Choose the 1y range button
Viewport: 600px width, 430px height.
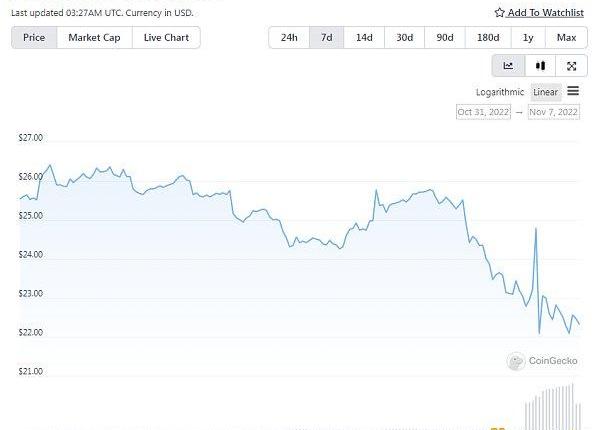[528, 37]
